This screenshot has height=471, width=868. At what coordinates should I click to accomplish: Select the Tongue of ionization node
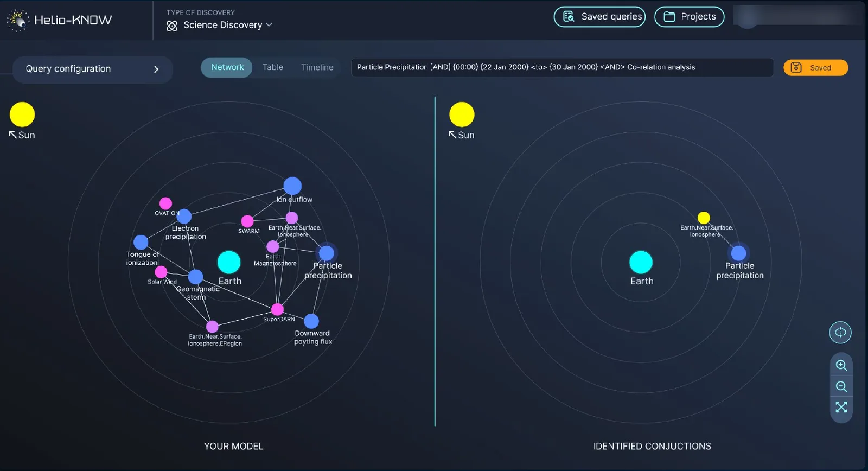pos(141,242)
